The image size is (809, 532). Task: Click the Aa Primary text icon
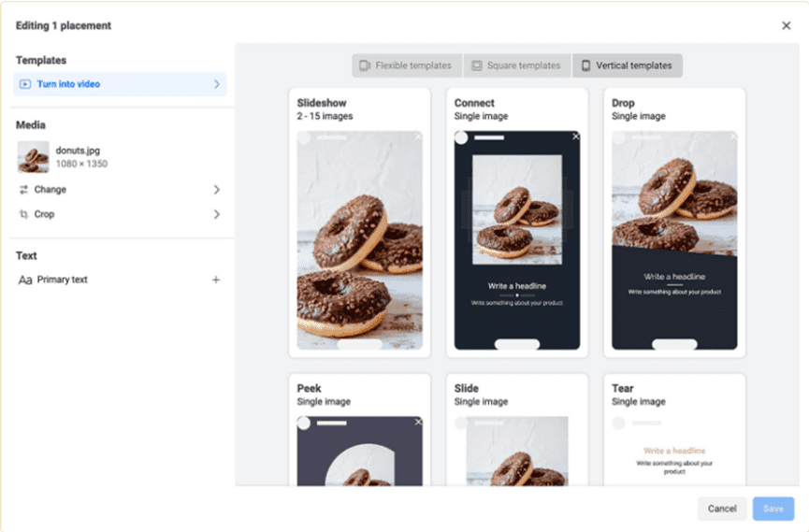[x=25, y=280]
